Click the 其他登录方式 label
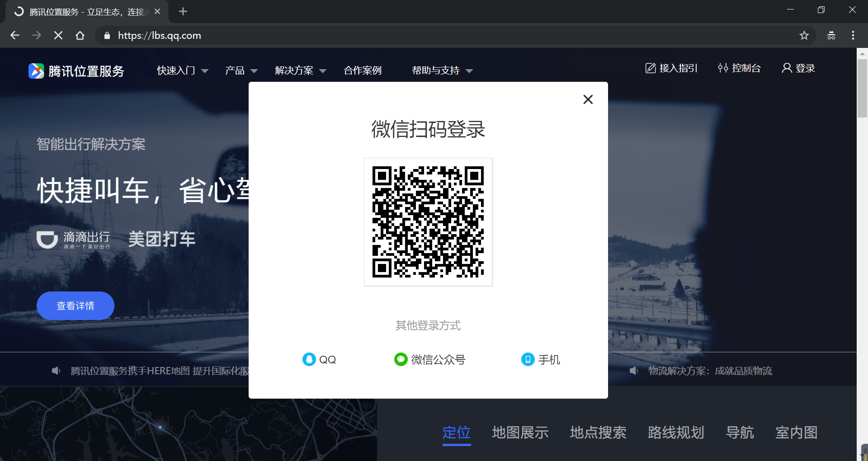The image size is (868, 461). pyautogui.click(x=428, y=325)
